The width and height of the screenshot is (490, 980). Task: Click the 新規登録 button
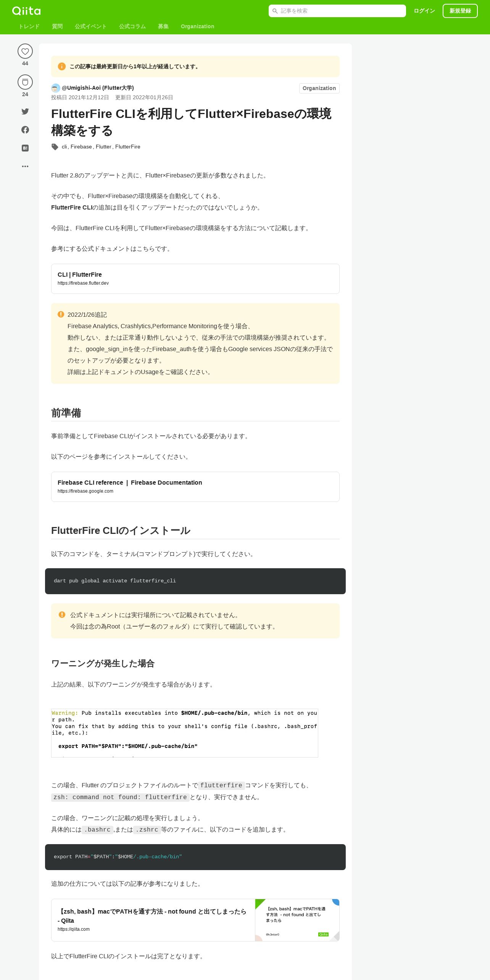pyautogui.click(x=460, y=11)
